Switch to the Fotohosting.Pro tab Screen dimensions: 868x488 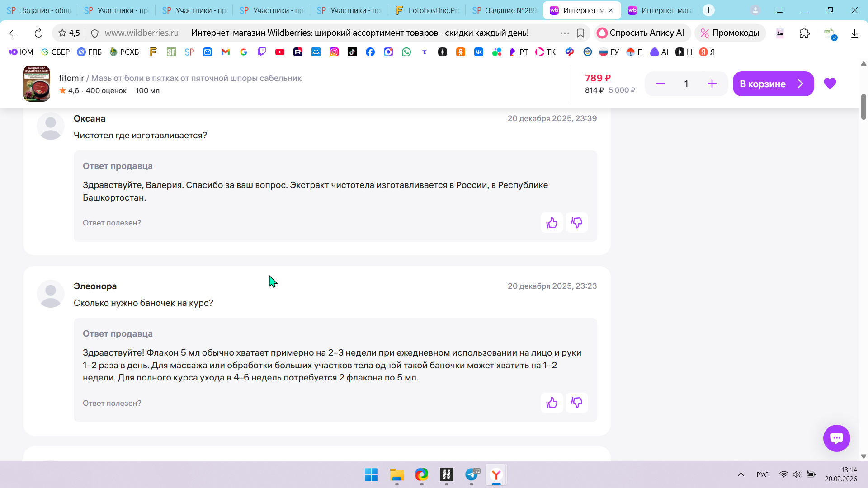[x=427, y=10]
